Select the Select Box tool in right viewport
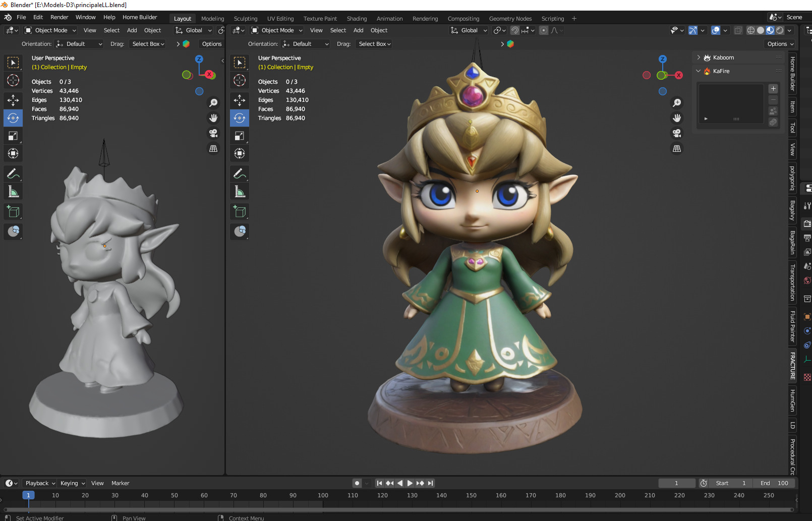Screen dimensions: 812x521 coord(240,63)
